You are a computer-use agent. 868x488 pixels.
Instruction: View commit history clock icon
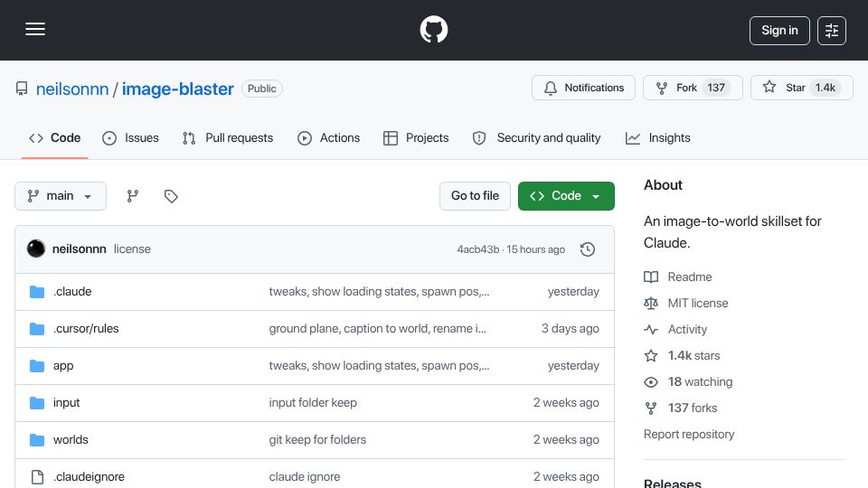[588, 249]
